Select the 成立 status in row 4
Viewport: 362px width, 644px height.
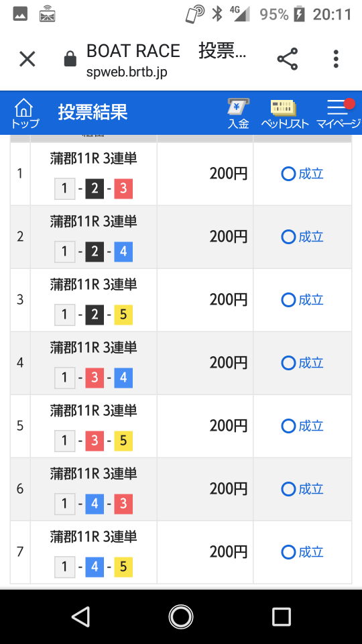click(302, 363)
